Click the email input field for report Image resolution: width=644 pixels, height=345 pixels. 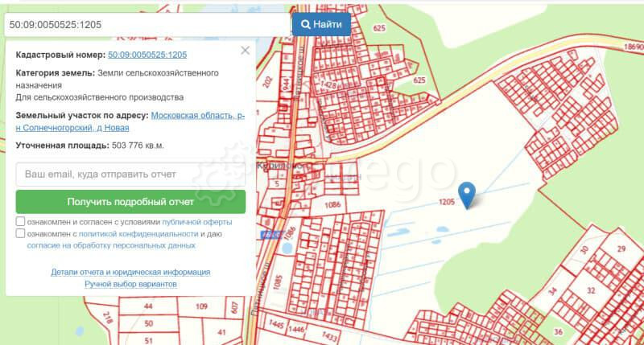pos(130,175)
